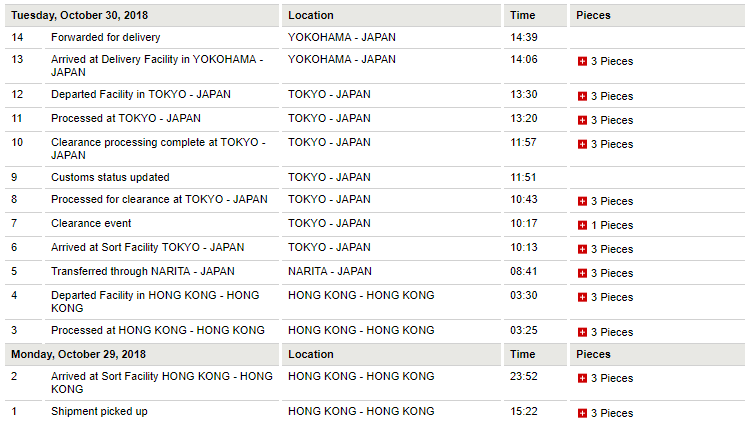
Task: Click plus icon on Shipment picked up row
Action: pyautogui.click(x=583, y=413)
